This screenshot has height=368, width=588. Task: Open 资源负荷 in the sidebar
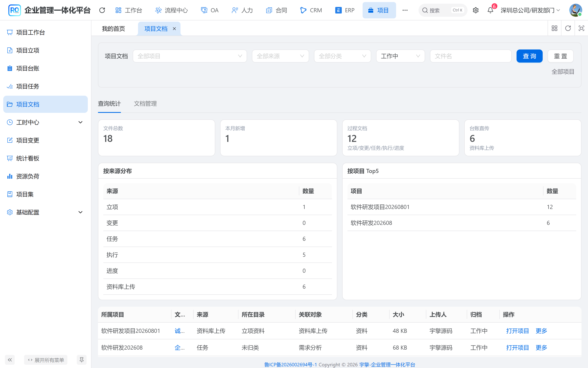[x=46, y=176]
